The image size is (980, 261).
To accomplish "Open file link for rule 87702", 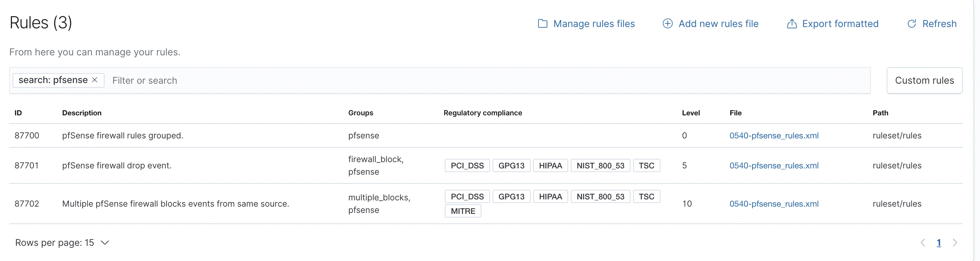I will [774, 204].
